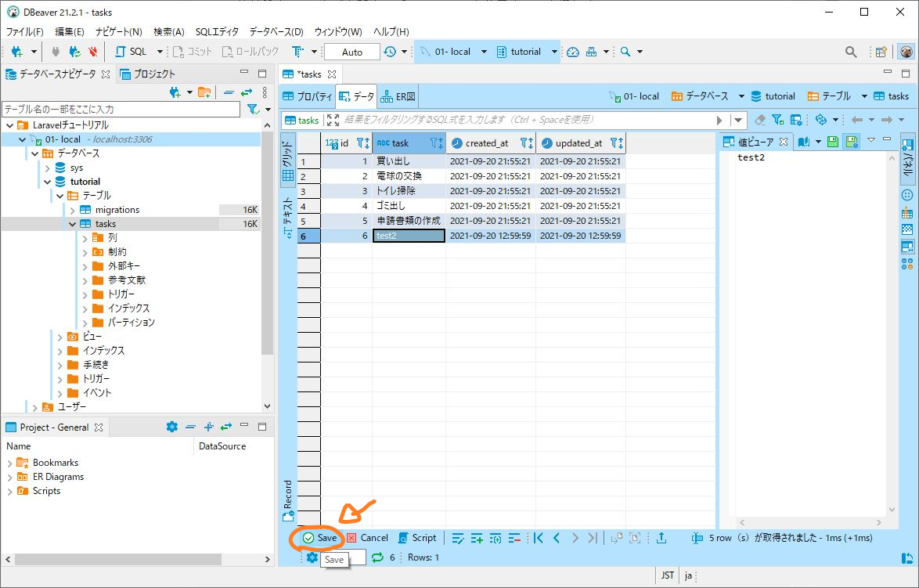Toggle the Record view mode
The image size is (919, 588).
tap(288, 500)
